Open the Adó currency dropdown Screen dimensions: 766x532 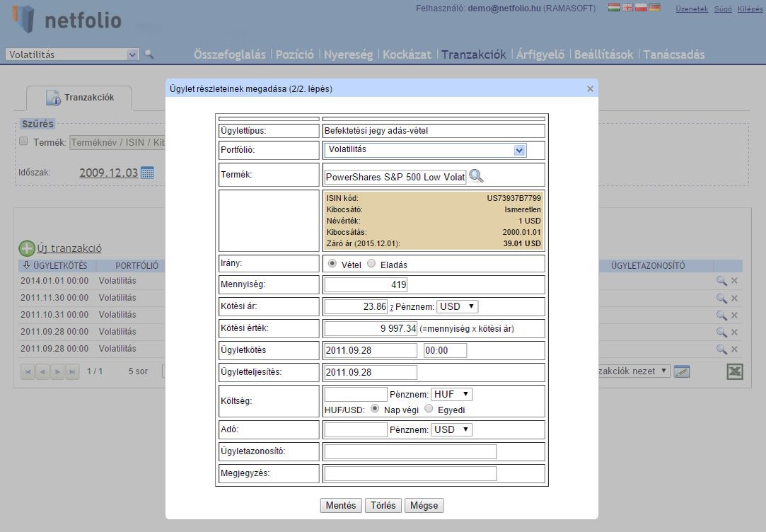(x=451, y=430)
